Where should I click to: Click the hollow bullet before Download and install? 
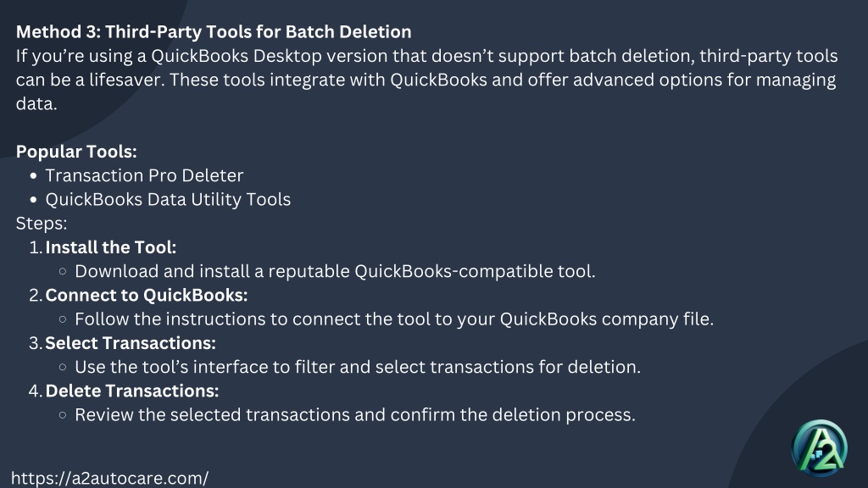[x=63, y=271]
